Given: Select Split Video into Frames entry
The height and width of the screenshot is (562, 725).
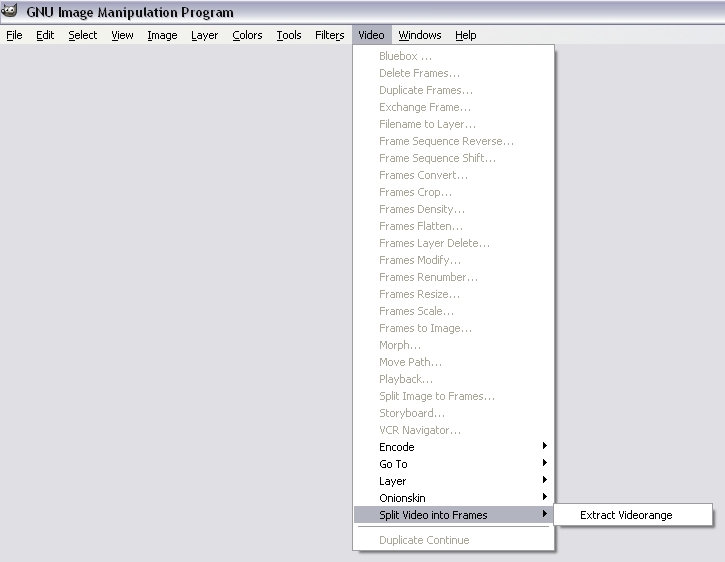Looking at the screenshot, I should pyautogui.click(x=433, y=515).
